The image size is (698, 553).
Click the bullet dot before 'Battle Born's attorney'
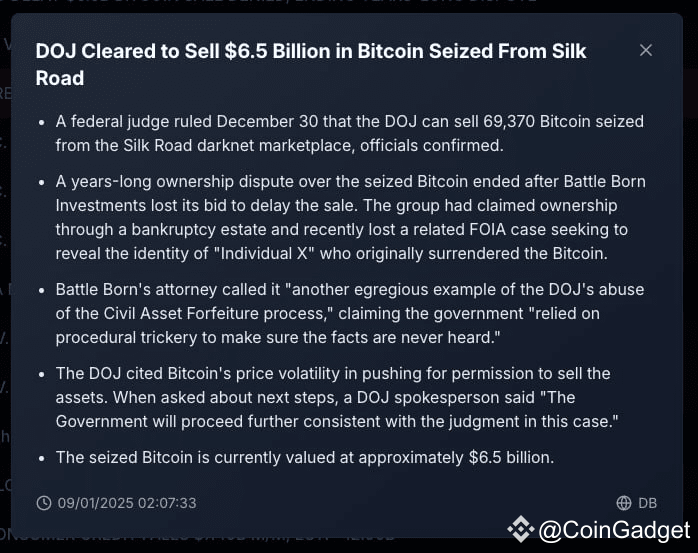(42, 290)
